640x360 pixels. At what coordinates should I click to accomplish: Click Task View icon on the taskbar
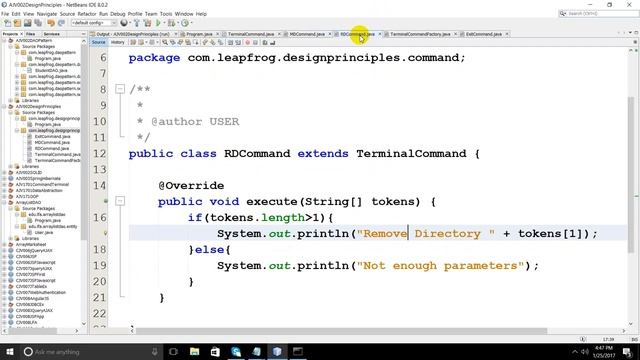click(173, 351)
